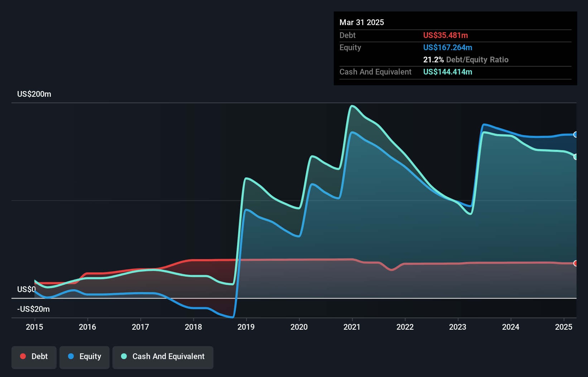
Task: Click the 2022 x-axis label
Action: tap(405, 327)
